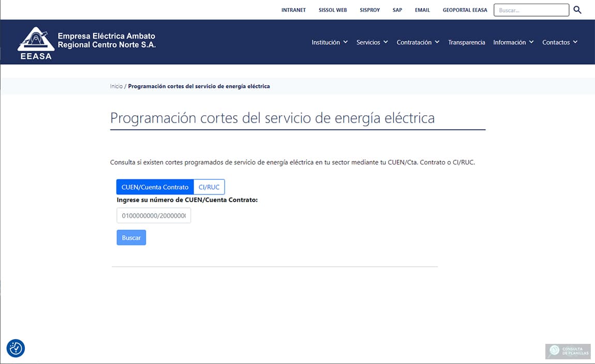Screen dimensions: 595x364
Task: Expand the Institución menu
Action: point(330,42)
